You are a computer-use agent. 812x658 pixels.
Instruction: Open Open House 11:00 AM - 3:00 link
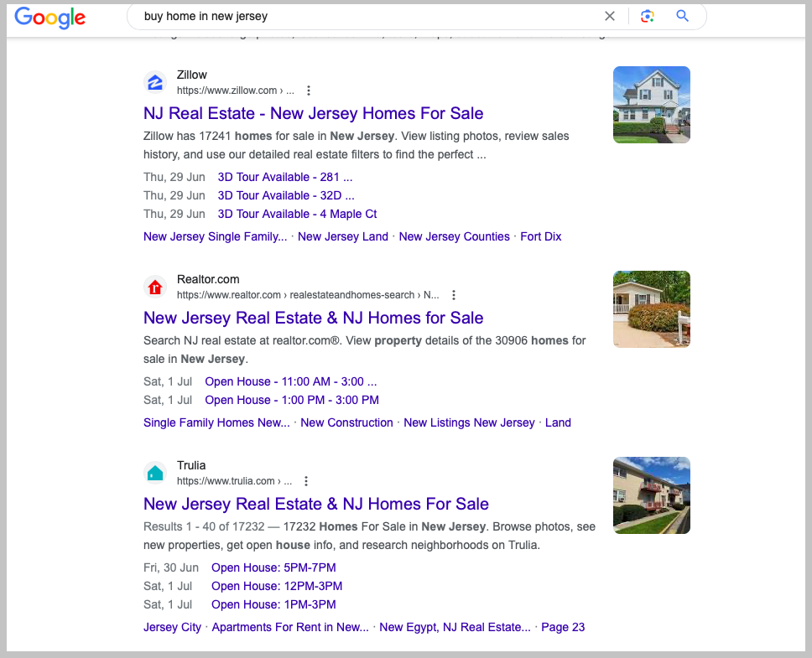coord(291,381)
